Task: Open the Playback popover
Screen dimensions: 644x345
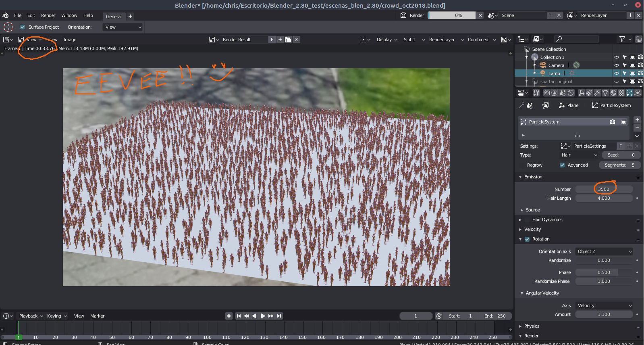Action: 31,316
